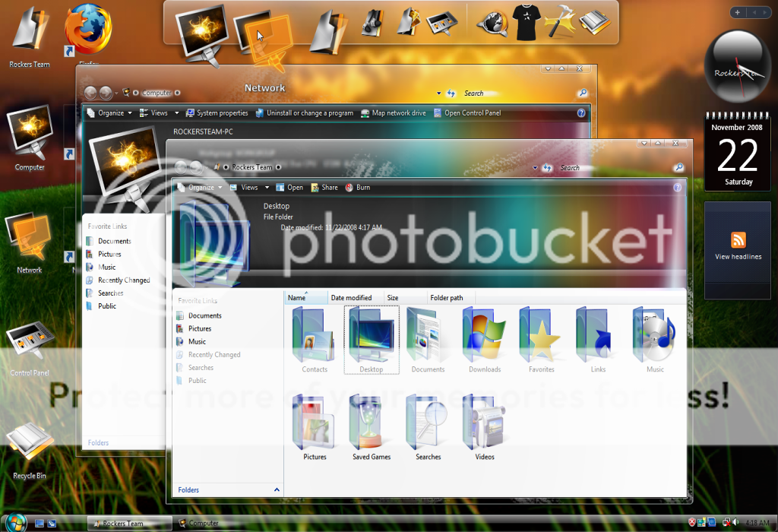Select the Desktop folder thumbnail

[x=372, y=340]
